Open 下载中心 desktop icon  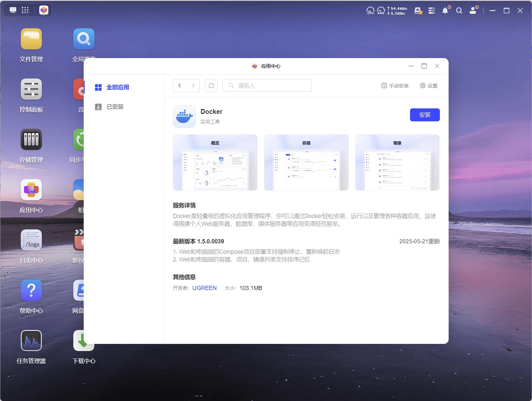84,341
